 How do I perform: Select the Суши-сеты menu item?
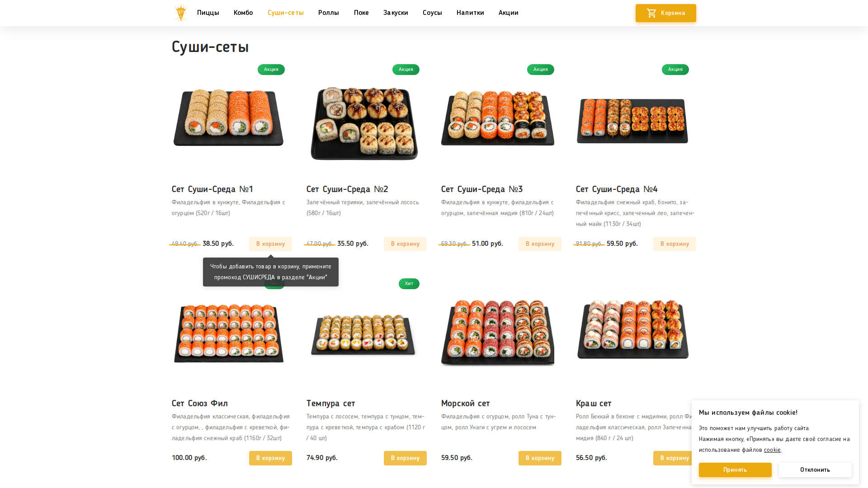(x=286, y=13)
